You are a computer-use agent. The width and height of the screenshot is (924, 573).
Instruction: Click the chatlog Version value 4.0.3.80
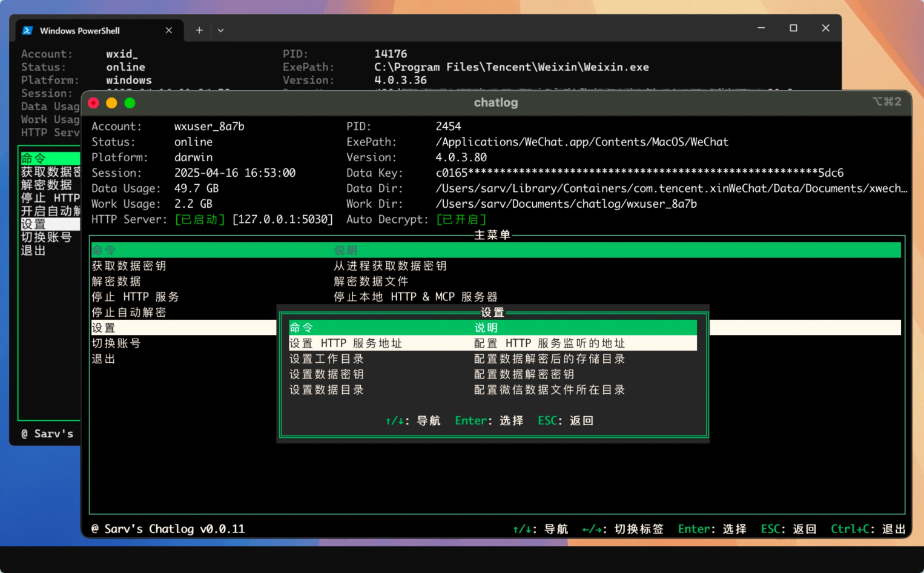click(x=461, y=157)
